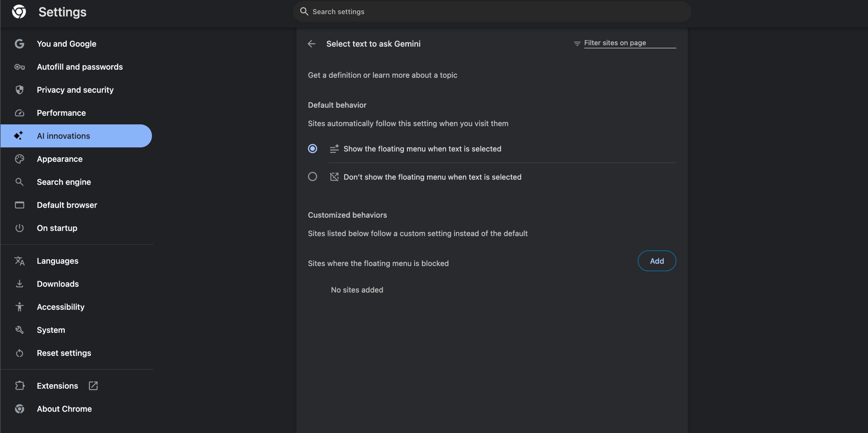Click the Settings title heading
The image size is (868, 433).
[62, 12]
